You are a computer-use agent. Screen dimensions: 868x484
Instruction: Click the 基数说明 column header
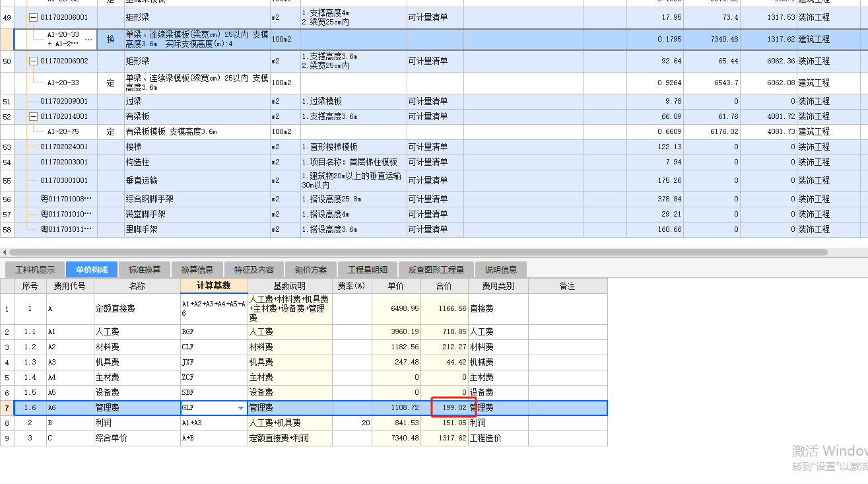click(290, 286)
